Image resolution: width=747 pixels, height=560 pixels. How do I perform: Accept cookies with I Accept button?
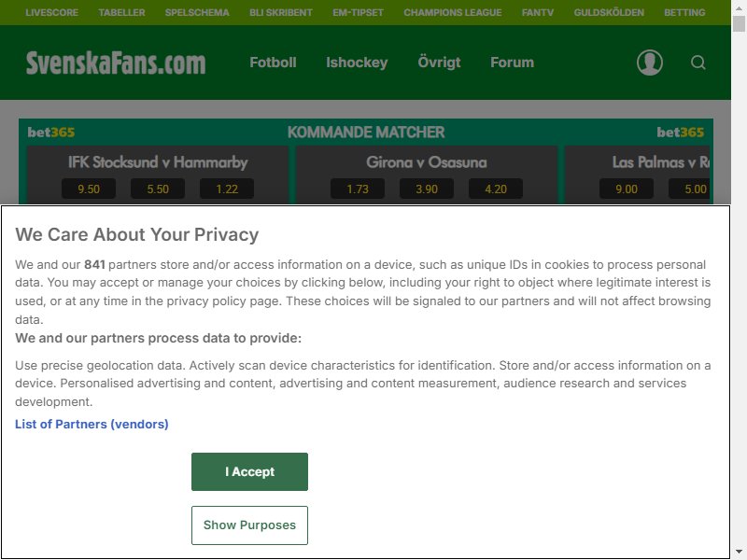(249, 471)
